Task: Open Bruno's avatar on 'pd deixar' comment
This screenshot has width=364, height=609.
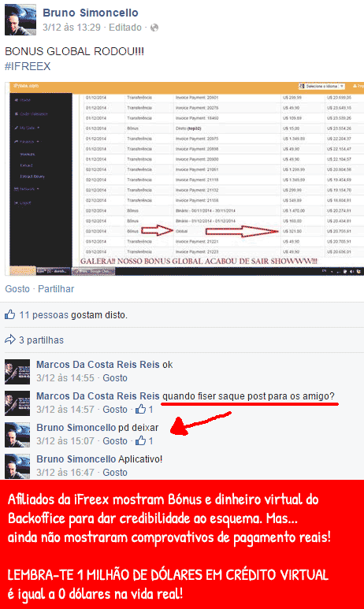Action: tap(17, 435)
